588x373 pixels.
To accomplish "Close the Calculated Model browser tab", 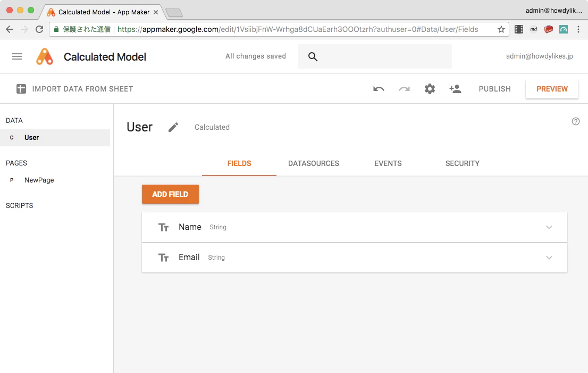I will (x=156, y=12).
